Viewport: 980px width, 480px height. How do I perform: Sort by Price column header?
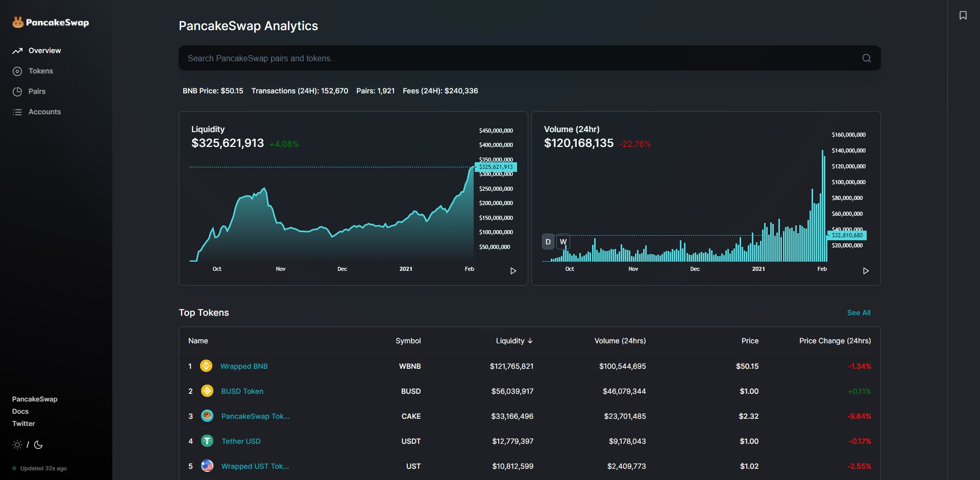coord(750,341)
